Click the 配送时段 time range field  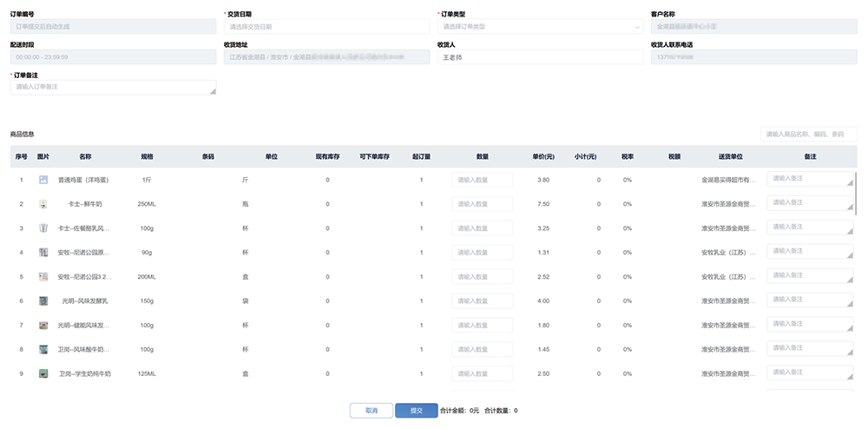point(113,57)
